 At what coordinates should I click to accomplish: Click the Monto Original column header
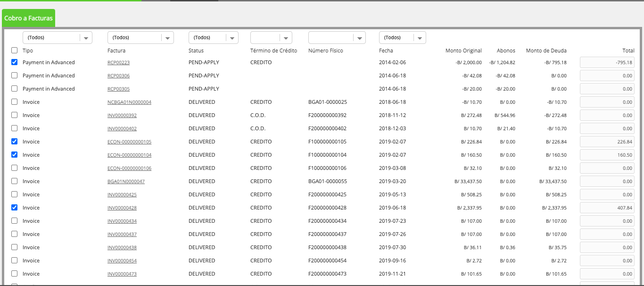(x=463, y=50)
